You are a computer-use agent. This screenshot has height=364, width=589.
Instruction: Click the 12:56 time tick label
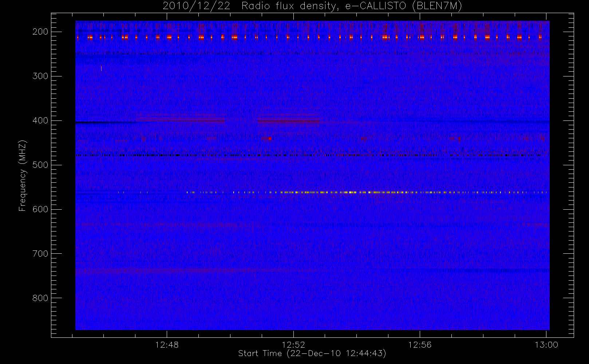420,345
